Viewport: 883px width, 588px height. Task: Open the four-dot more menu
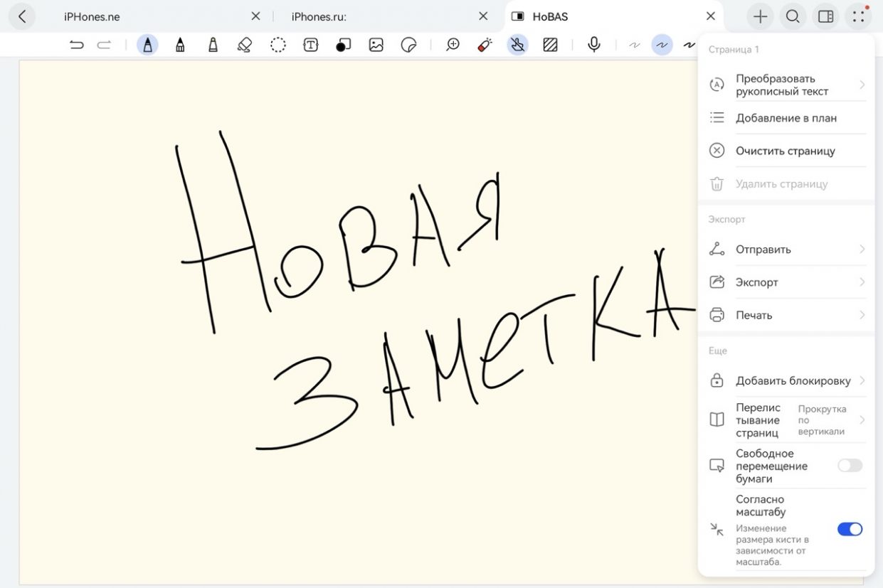(x=859, y=16)
